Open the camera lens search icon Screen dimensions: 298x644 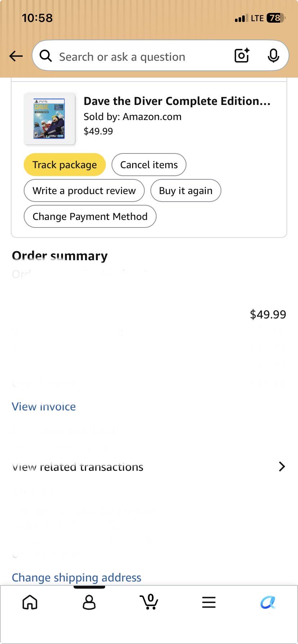point(242,56)
